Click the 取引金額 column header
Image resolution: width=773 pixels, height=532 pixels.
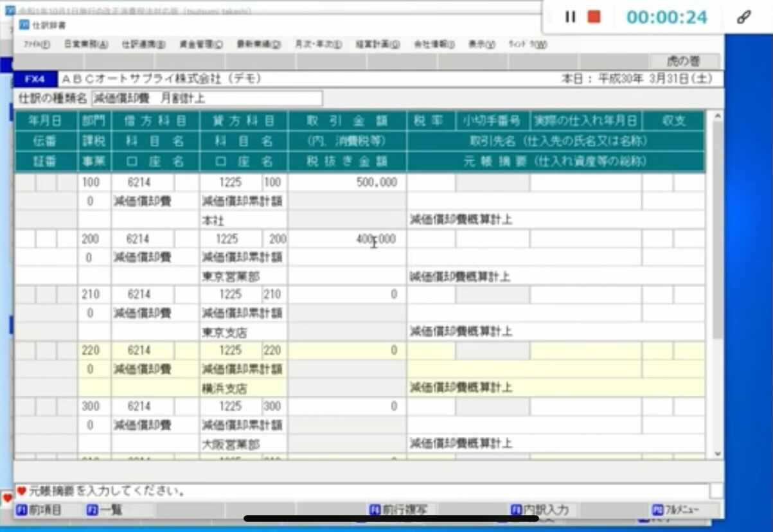coord(347,121)
